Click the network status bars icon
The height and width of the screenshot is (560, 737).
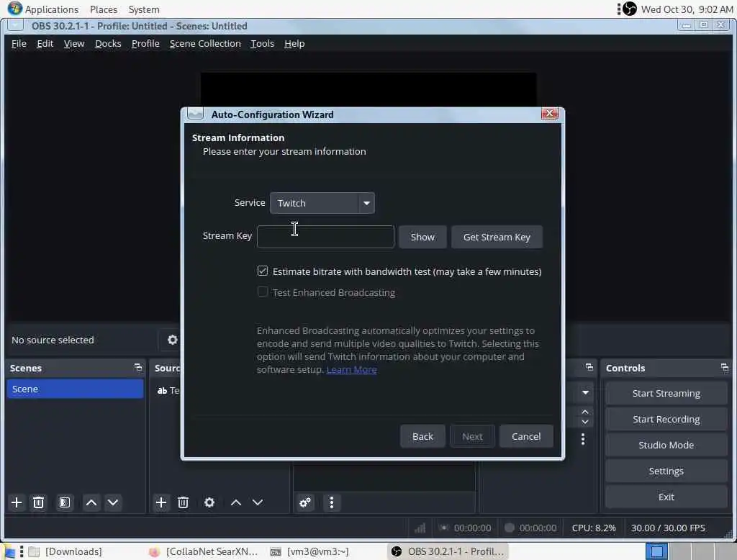tap(420, 528)
